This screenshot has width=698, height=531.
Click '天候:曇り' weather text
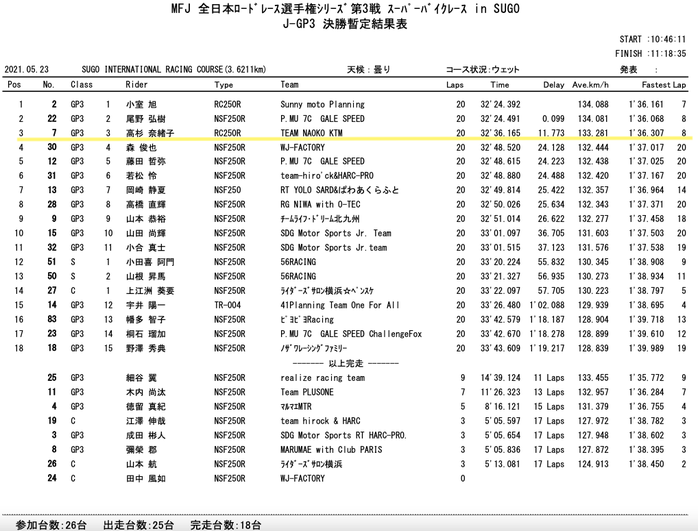point(369,70)
